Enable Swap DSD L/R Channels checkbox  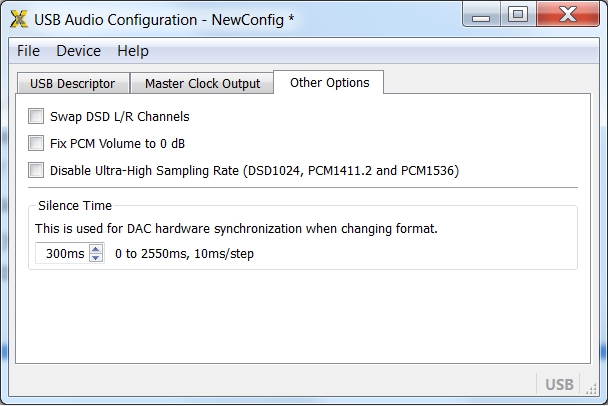coord(37,116)
